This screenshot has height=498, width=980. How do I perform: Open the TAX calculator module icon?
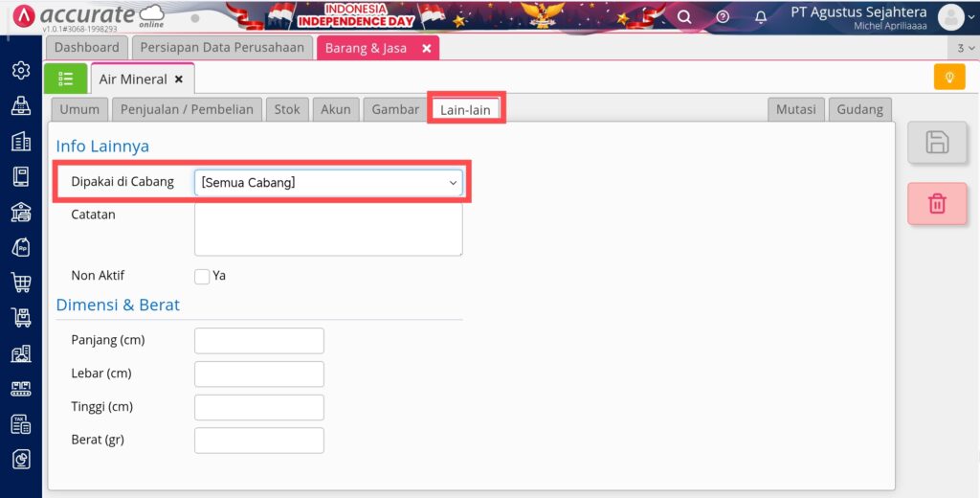point(21,425)
